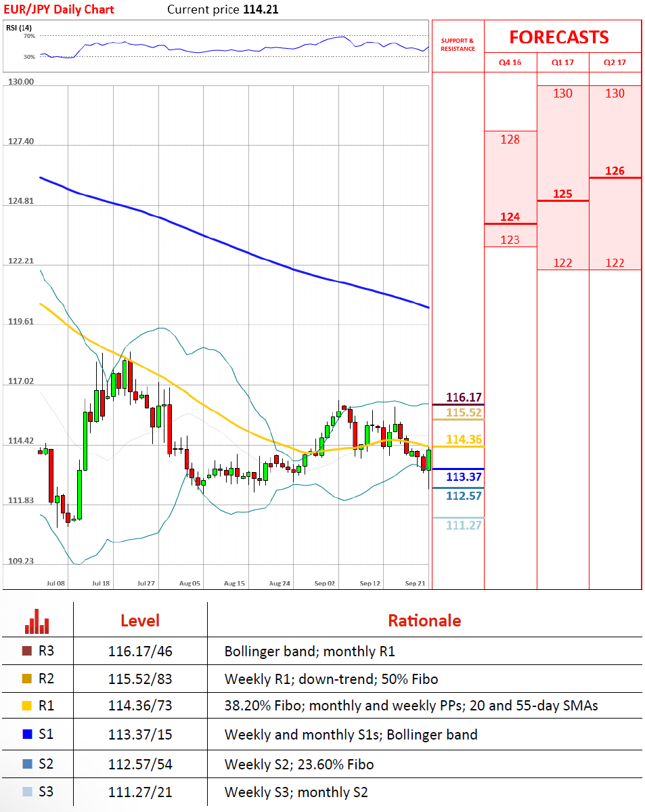Click the R1 yellow swatch

(x=27, y=705)
